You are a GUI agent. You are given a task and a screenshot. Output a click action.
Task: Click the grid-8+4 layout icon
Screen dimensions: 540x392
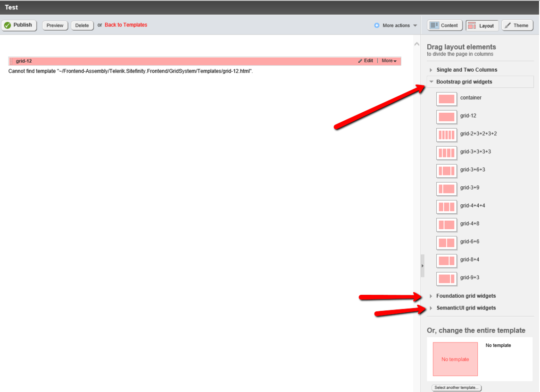(446, 260)
